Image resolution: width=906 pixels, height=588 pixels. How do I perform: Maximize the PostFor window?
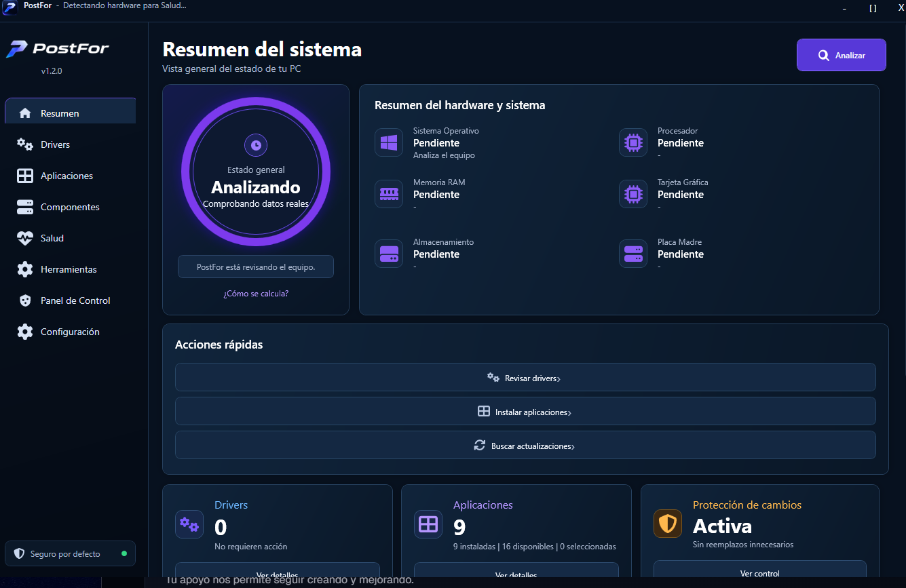tap(873, 8)
